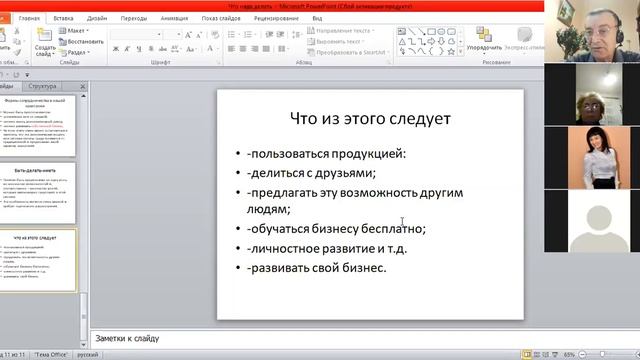Click Преобразовать в SmartArt button
This screenshot has width=640, height=360.
[349, 52]
